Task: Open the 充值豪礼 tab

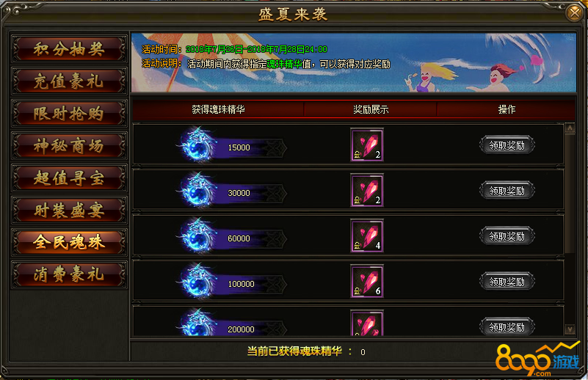Action: (x=70, y=81)
